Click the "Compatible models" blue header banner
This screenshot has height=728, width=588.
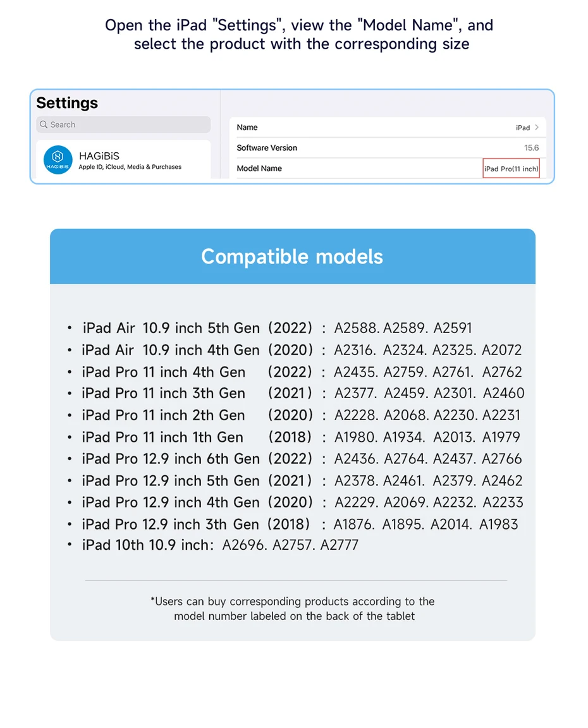292,257
